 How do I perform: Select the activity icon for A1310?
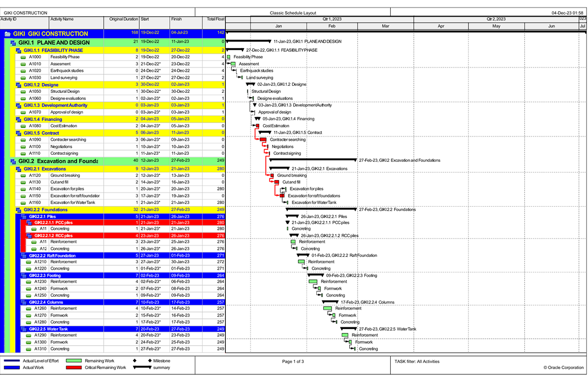(x=29, y=349)
